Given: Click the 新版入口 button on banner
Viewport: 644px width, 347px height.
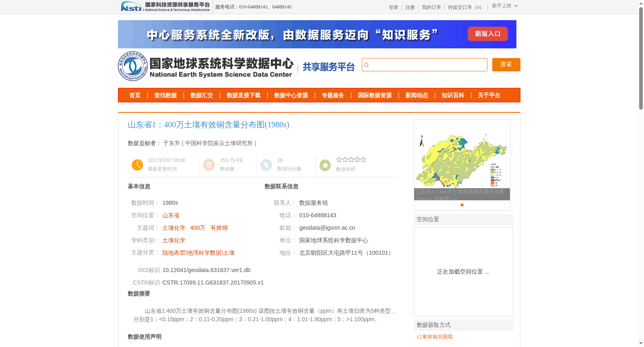Looking at the screenshot, I should coord(487,34).
